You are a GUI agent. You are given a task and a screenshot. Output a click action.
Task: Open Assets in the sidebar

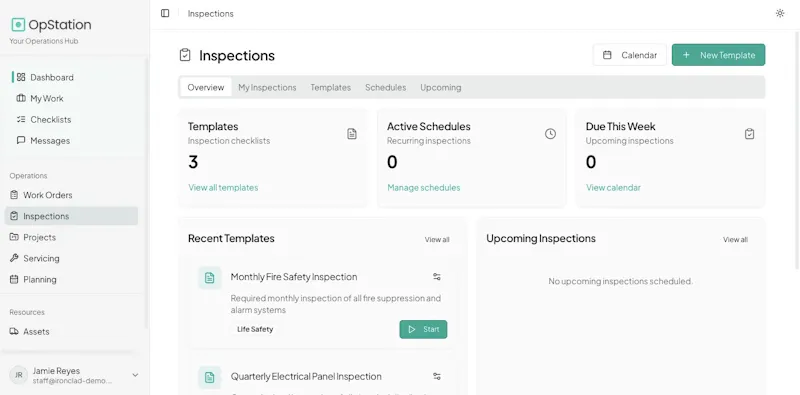point(71,331)
